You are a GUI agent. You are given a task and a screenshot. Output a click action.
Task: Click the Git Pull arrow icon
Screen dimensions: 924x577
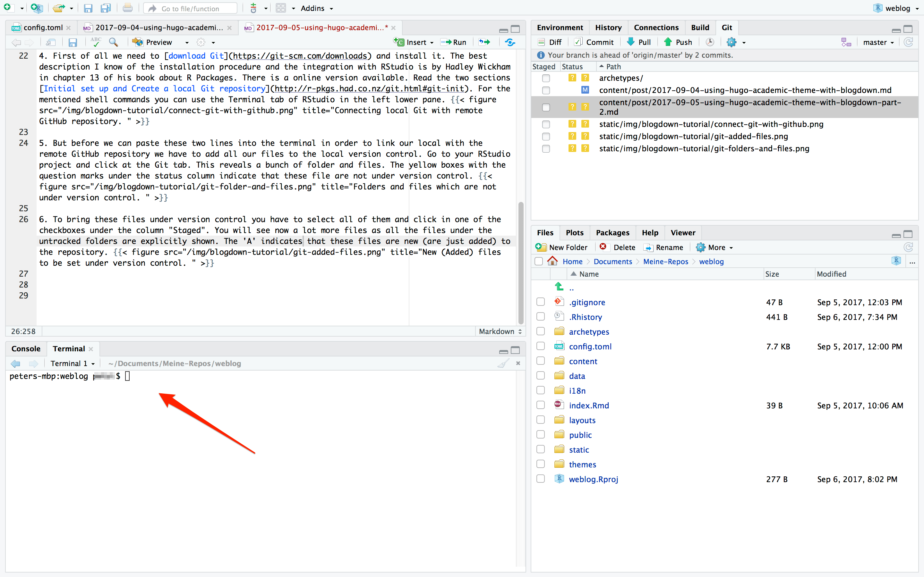pos(631,42)
